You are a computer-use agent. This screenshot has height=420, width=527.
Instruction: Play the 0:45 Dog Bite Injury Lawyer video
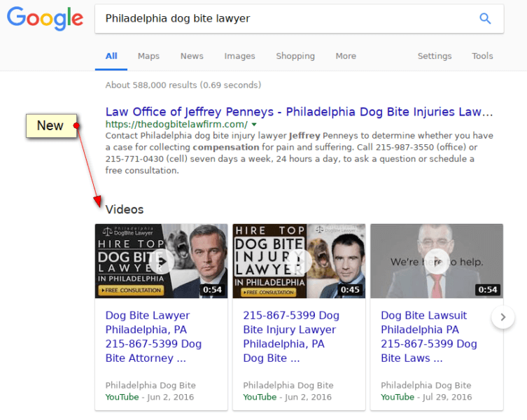[299, 261]
